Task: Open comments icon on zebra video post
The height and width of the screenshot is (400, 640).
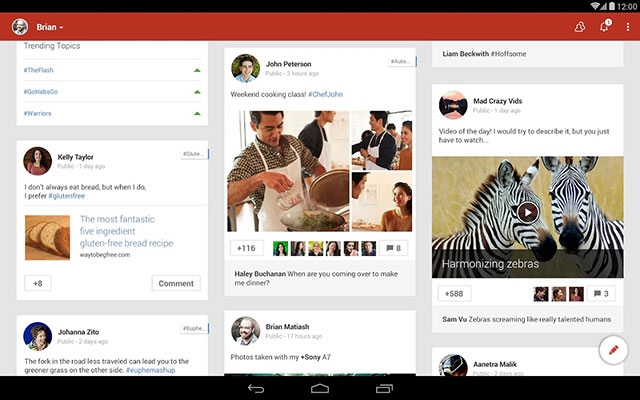Action: [x=600, y=294]
